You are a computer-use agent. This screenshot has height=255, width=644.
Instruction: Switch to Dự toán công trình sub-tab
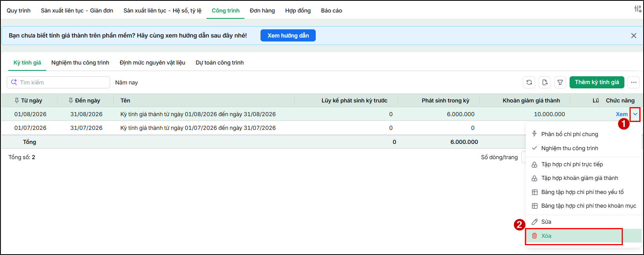pos(220,63)
